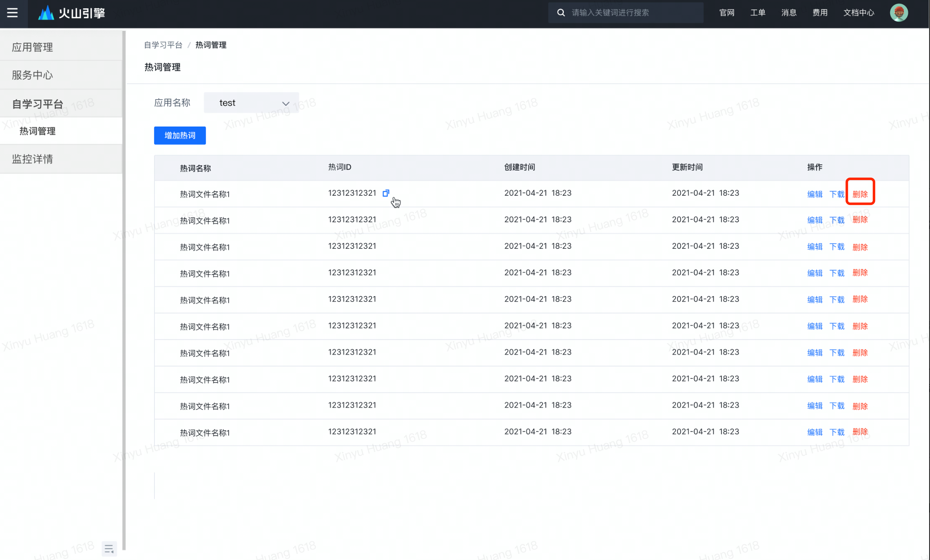Click 删除 in the first row

pyautogui.click(x=860, y=194)
